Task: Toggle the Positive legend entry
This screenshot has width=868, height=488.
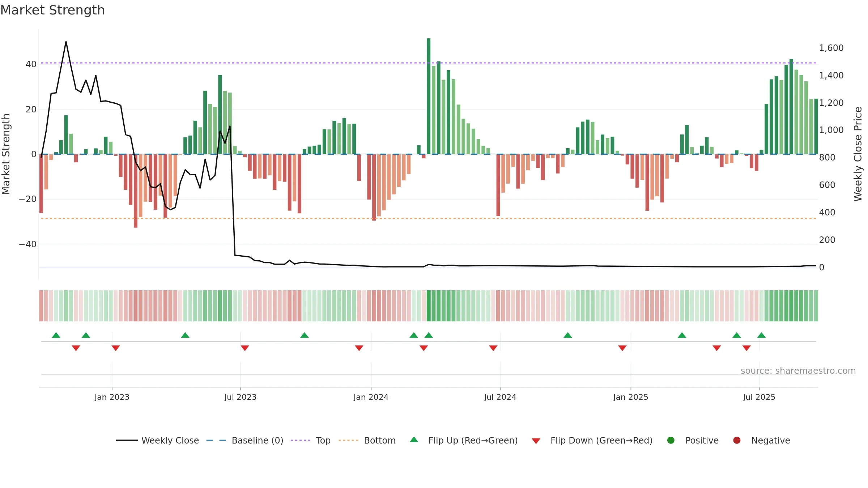Action: point(693,440)
